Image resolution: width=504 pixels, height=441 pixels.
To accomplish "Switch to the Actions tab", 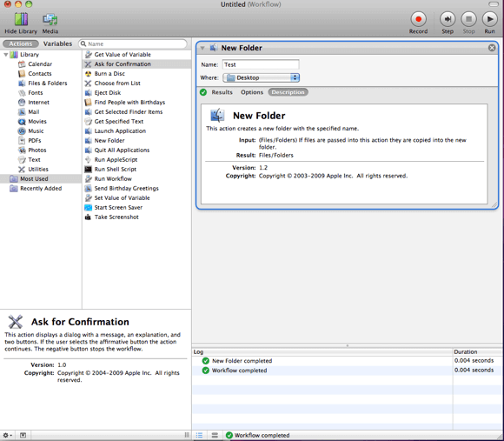I will (x=21, y=43).
